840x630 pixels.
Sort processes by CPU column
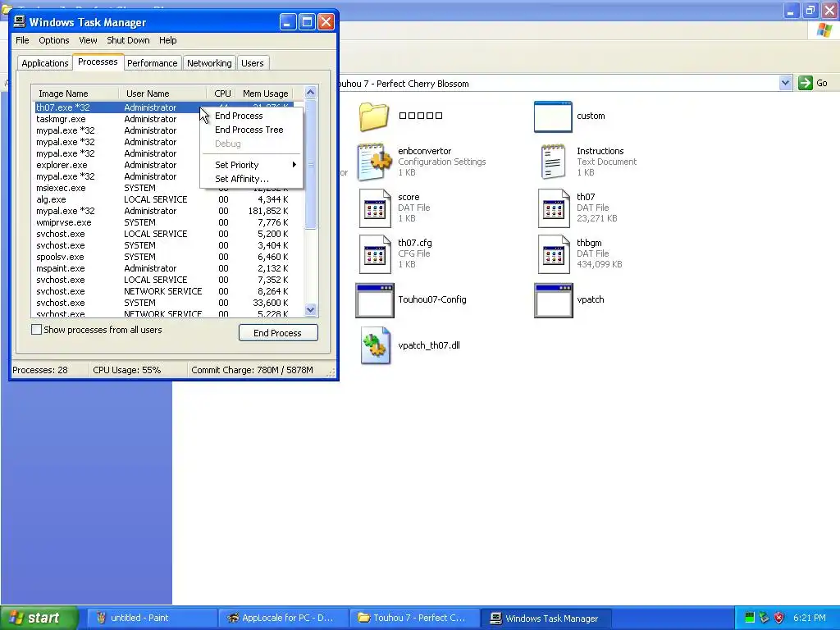(x=221, y=94)
